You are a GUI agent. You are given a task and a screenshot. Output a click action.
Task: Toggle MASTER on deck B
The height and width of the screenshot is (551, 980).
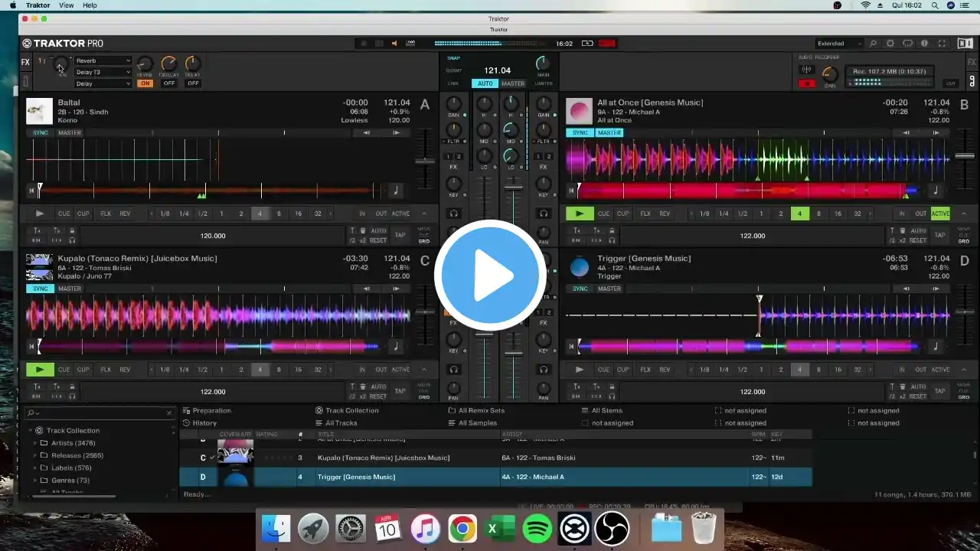pos(609,132)
